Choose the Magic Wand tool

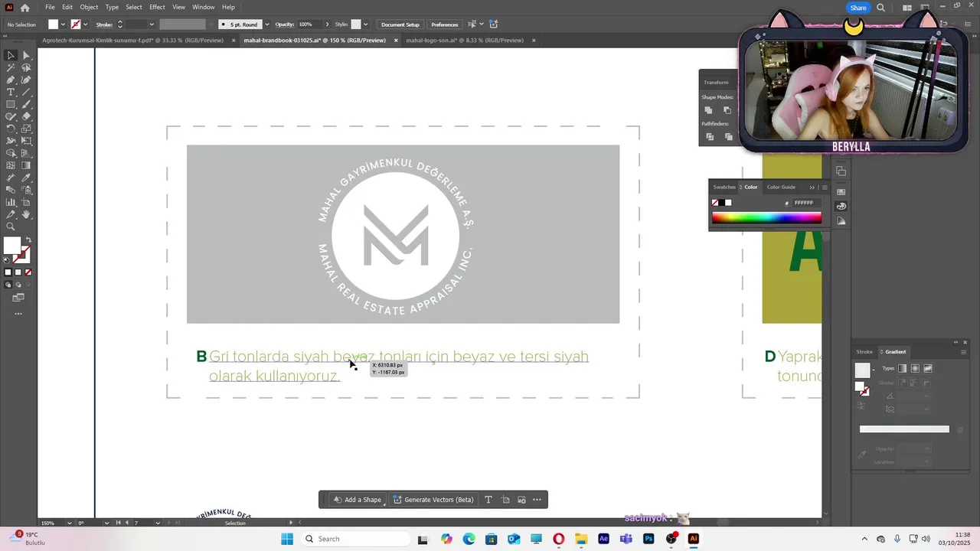tap(11, 67)
